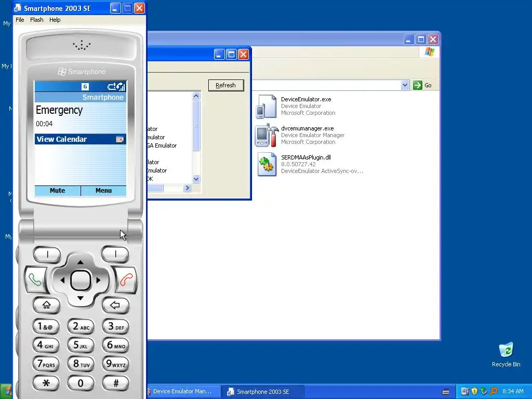Click the star keypad key
The width and height of the screenshot is (532, 399).
[x=46, y=383]
